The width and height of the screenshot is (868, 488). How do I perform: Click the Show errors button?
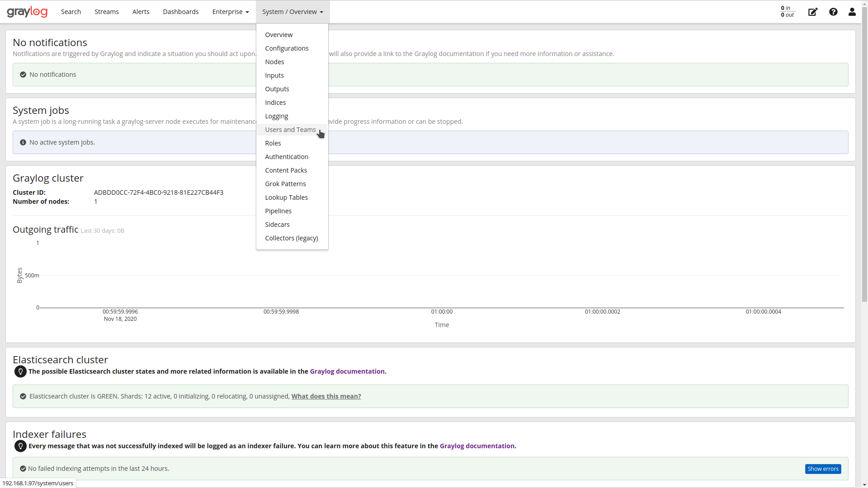coord(823,469)
